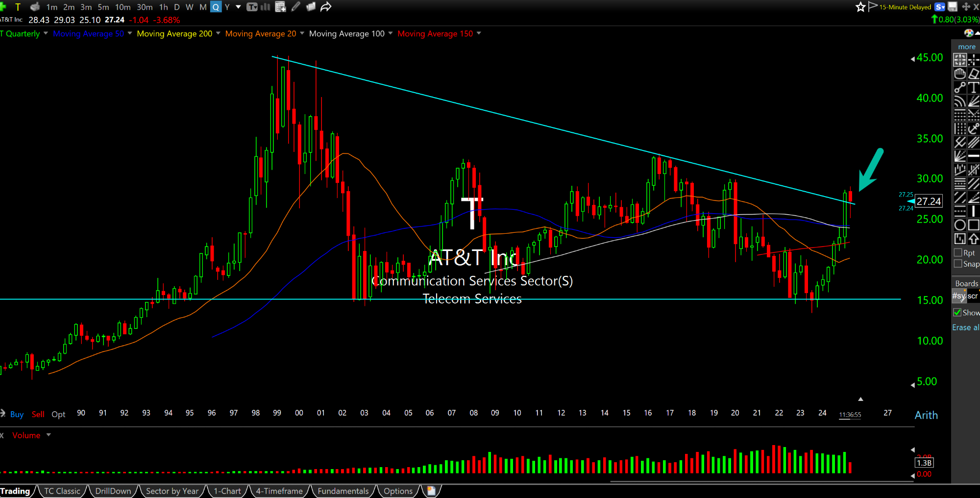This screenshot has width=980, height=498.
Task: Switch to the Fundamentals tab
Action: [343, 491]
